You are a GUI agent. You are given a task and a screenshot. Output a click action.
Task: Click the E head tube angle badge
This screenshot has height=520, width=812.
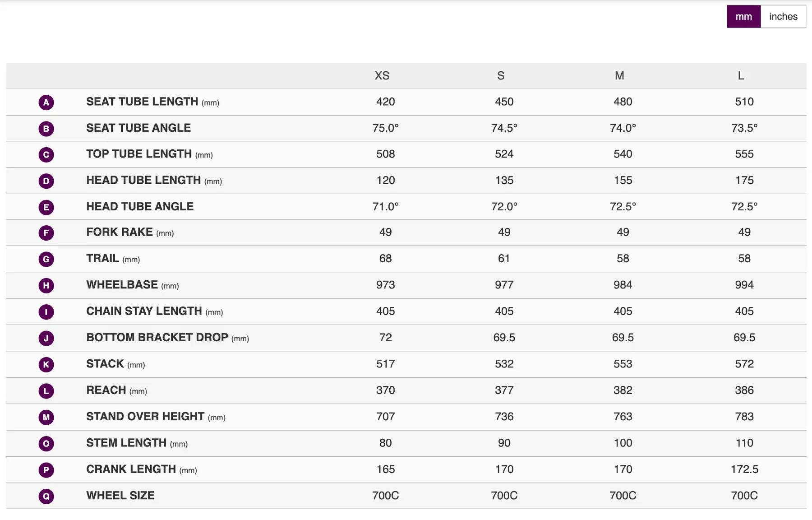[x=46, y=207]
